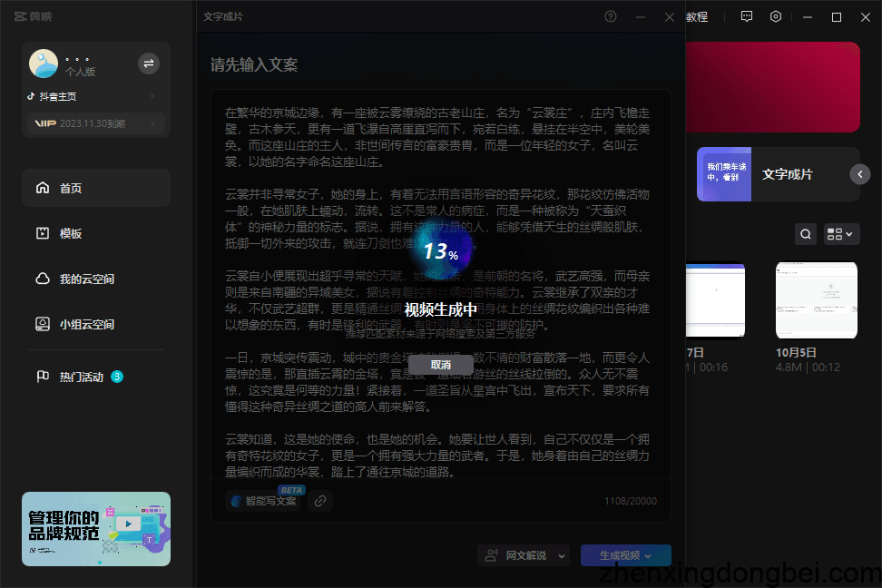Open the 网文解说 voice style dropdown
Image resolution: width=882 pixels, height=588 pixels.
(x=524, y=554)
